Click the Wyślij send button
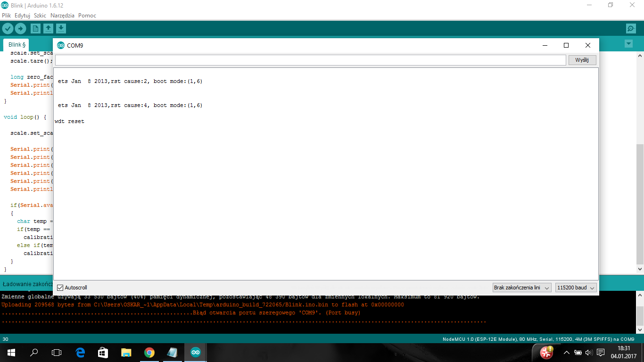 582,60
